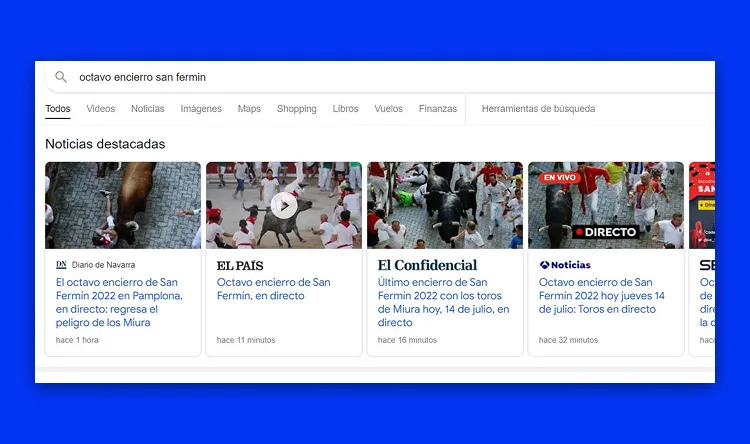Click the DIRECTO label on thumbnail
This screenshot has width=750, height=444.
606,232
